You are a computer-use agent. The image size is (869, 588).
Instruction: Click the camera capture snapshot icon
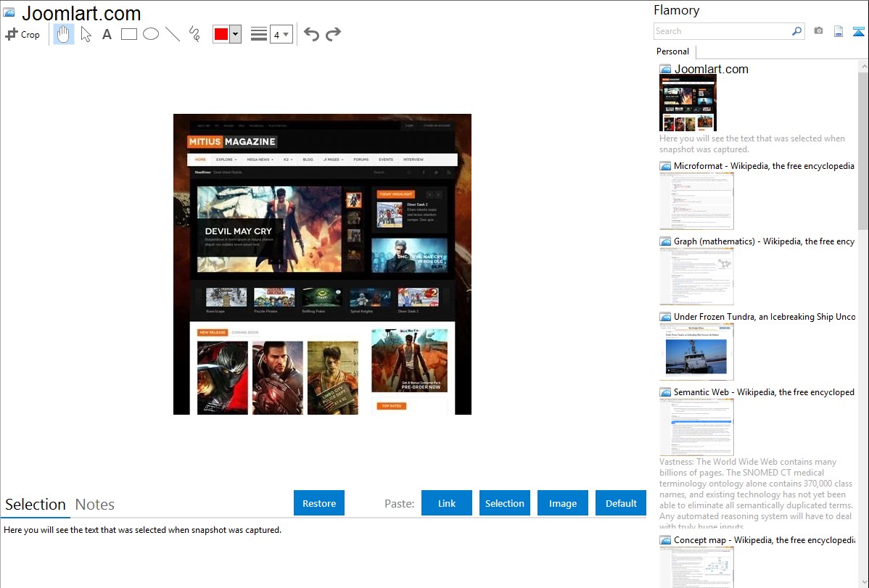click(818, 31)
